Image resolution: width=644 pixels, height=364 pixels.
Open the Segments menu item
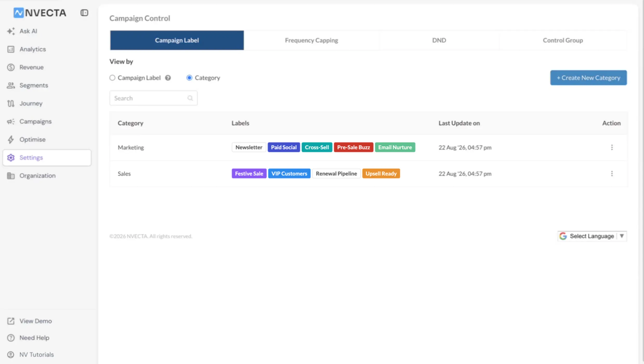(47, 85)
